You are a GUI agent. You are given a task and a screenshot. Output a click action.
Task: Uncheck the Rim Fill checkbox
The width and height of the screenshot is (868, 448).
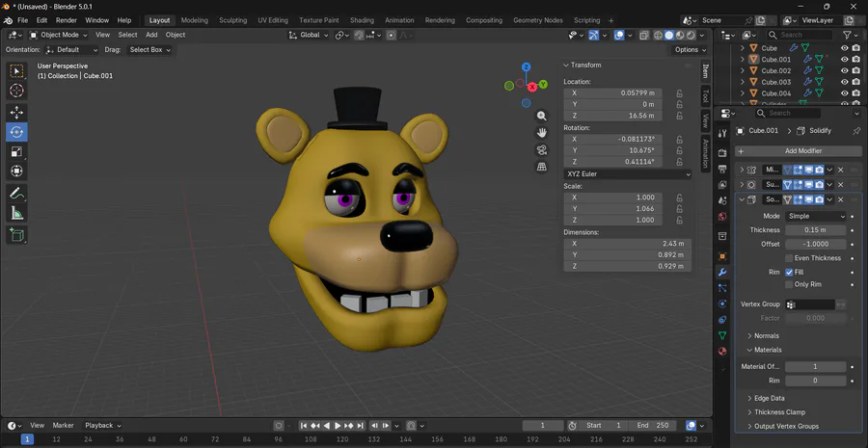pos(789,272)
